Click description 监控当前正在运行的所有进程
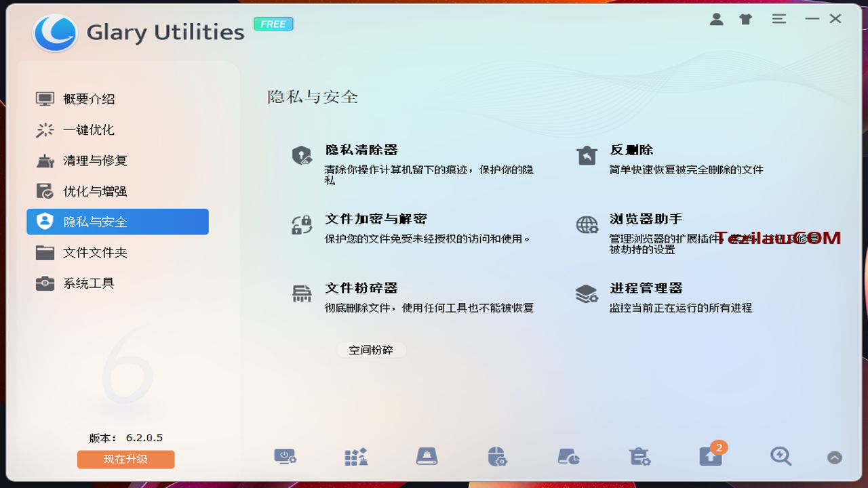The height and width of the screenshot is (488, 868). (681, 308)
